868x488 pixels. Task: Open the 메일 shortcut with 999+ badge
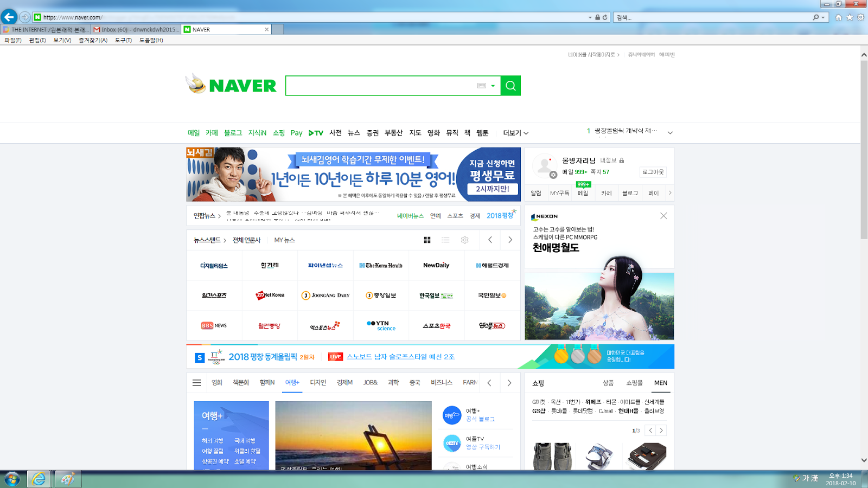(x=583, y=193)
